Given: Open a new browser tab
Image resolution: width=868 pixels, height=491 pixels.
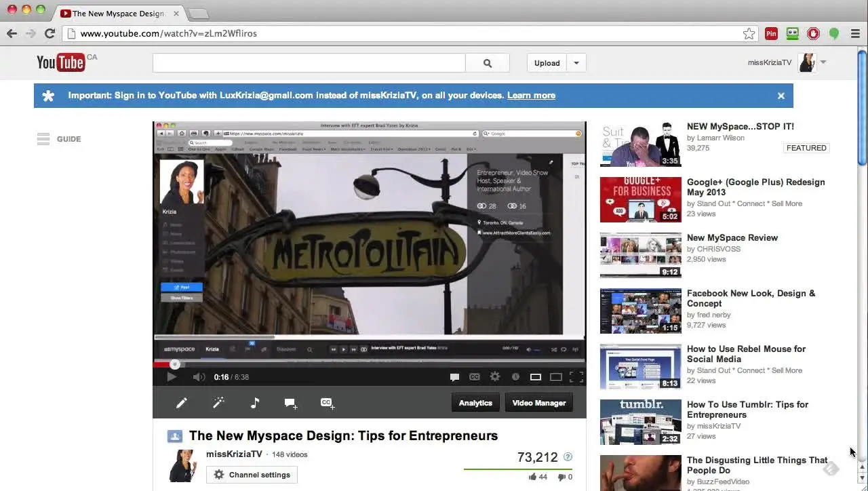Looking at the screenshot, I should pyautogui.click(x=197, y=14).
